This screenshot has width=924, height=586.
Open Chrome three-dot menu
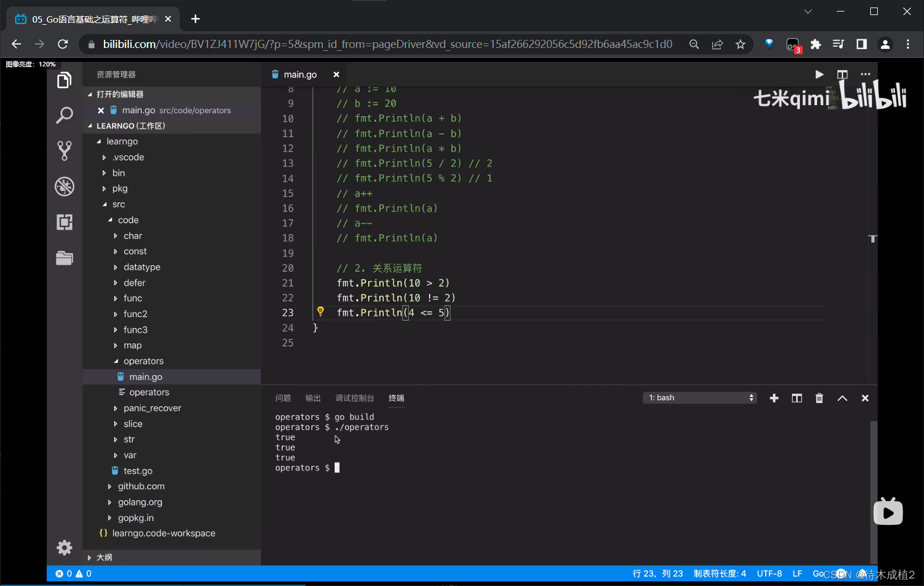pos(908,44)
